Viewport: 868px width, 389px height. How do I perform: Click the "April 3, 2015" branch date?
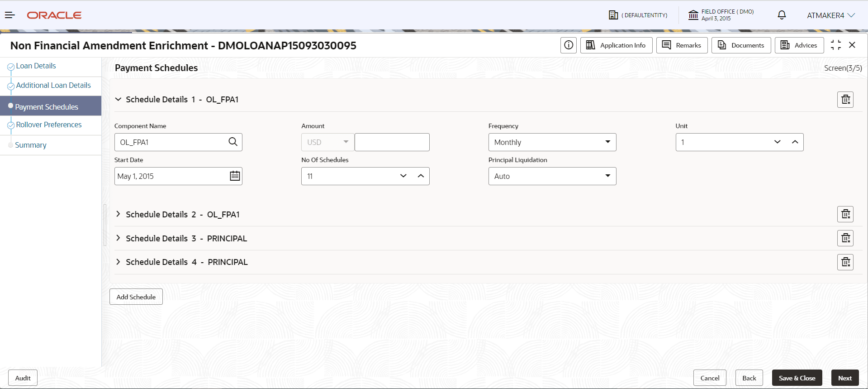tap(716, 19)
